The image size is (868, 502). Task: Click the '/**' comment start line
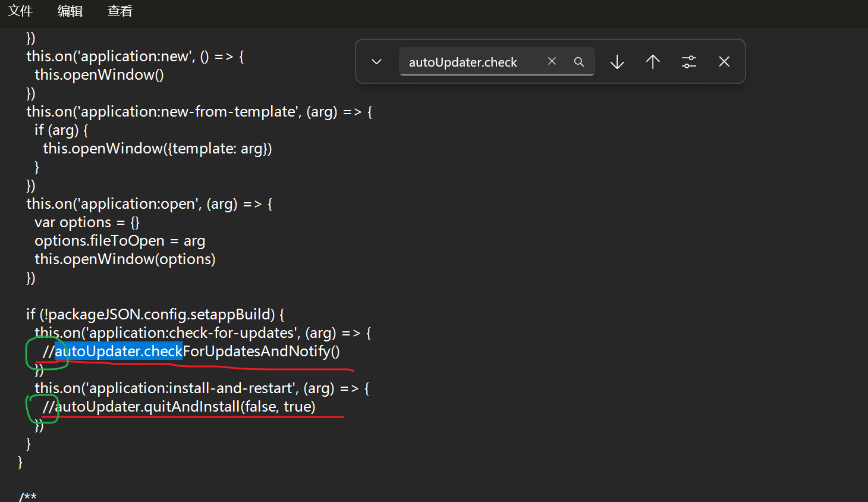click(27, 496)
